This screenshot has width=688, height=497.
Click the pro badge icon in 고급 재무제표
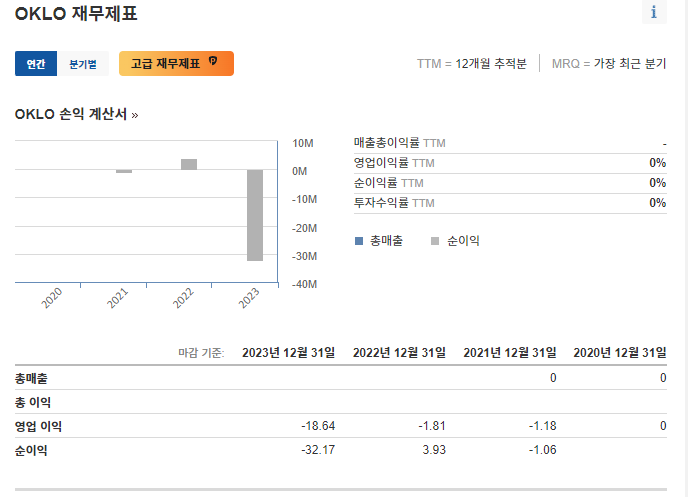[x=213, y=61]
